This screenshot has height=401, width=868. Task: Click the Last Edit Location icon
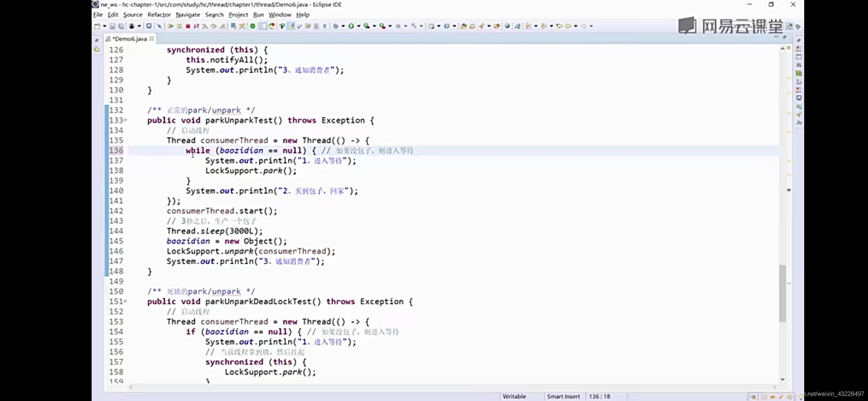(560, 26)
